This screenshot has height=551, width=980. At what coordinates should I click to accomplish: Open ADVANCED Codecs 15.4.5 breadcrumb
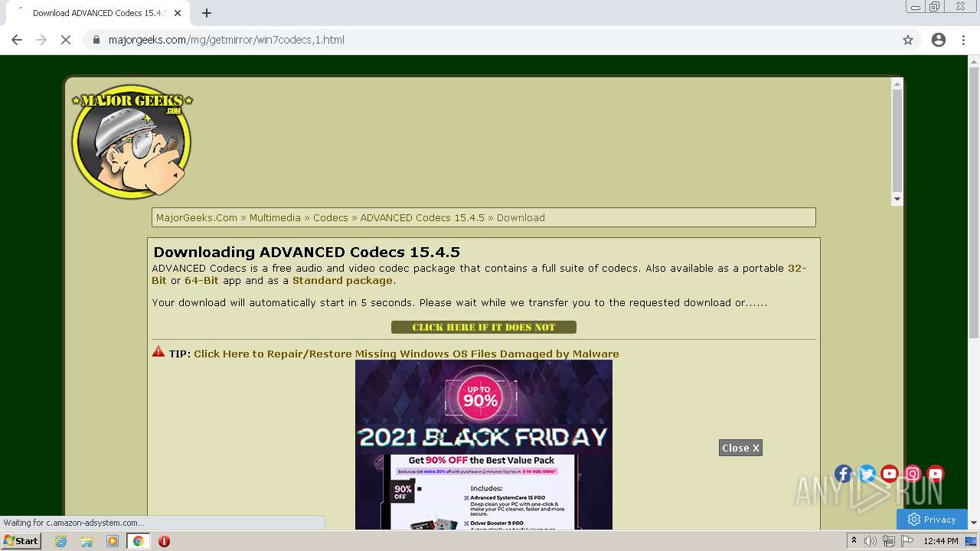[x=423, y=217]
